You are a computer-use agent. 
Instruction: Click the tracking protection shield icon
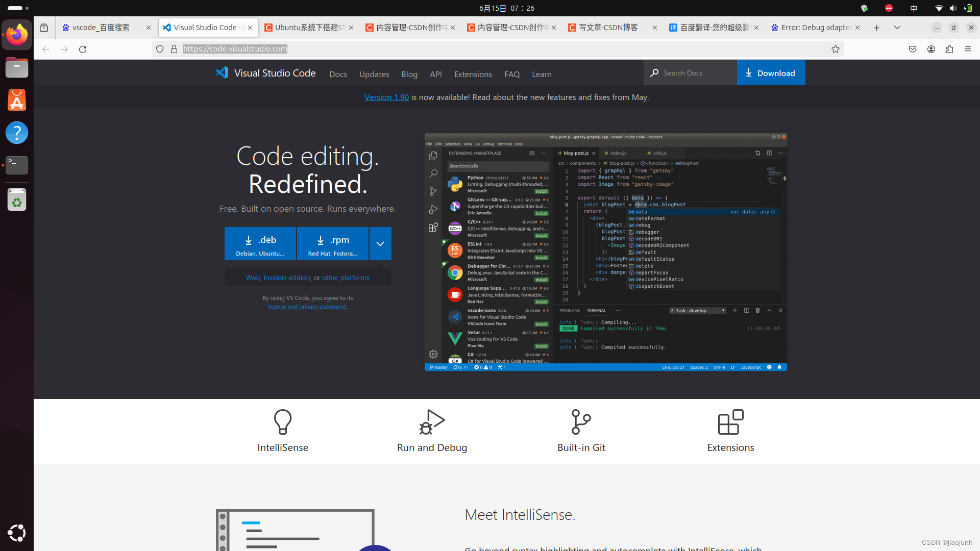(160, 49)
